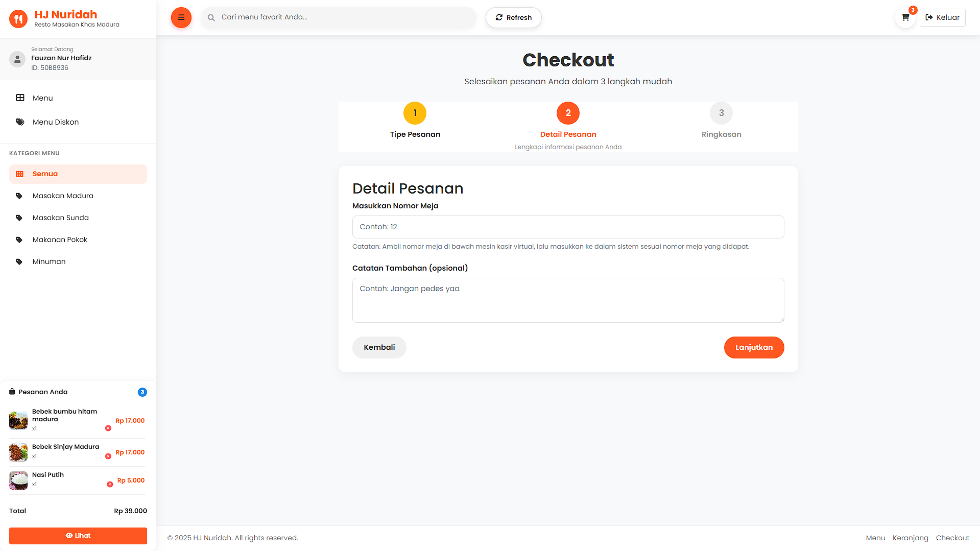This screenshot has height=551, width=980.
Task: Open the Menu Diskon sidebar item
Action: coord(56,122)
